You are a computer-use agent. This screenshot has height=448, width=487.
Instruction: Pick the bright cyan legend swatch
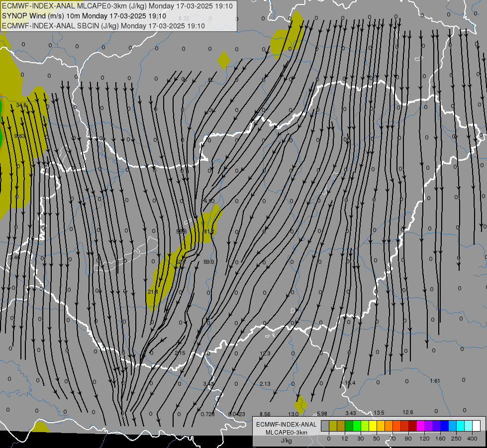click(461, 426)
